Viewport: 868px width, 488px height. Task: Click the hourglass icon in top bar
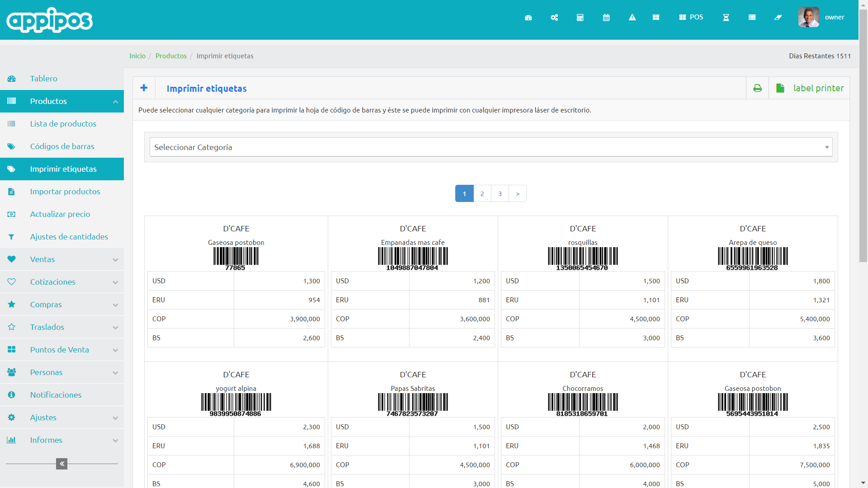pyautogui.click(x=726, y=18)
